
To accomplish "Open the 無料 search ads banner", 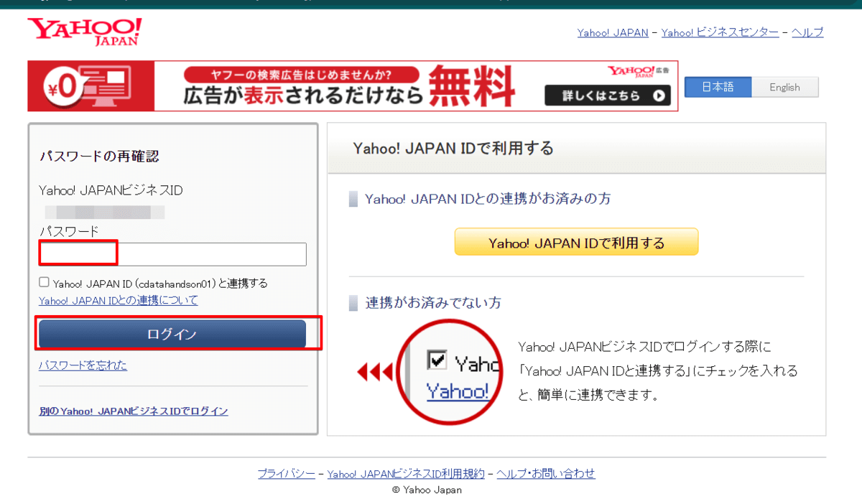I will (353, 85).
